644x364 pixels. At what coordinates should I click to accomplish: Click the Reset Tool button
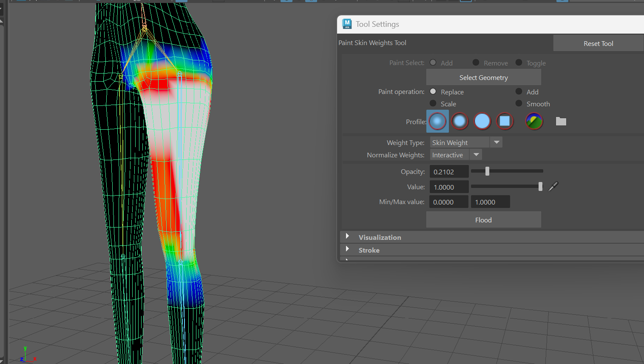point(598,43)
